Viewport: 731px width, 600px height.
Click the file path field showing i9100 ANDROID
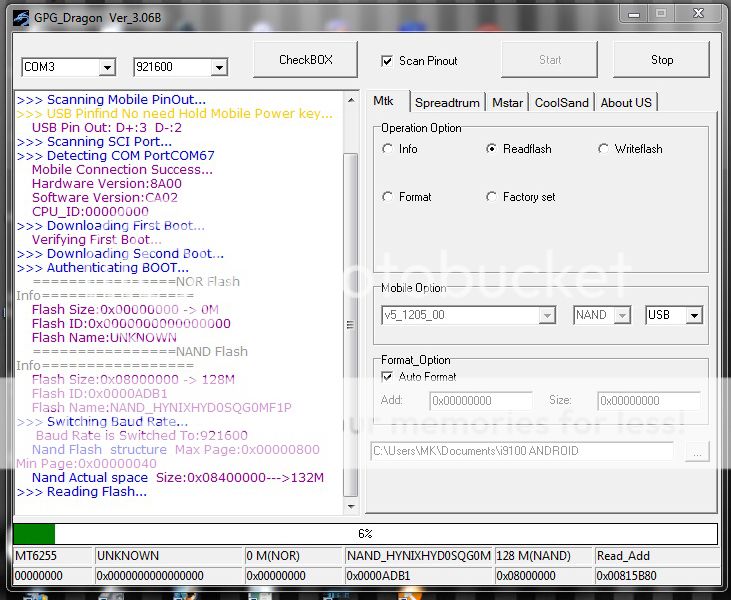[x=522, y=451]
